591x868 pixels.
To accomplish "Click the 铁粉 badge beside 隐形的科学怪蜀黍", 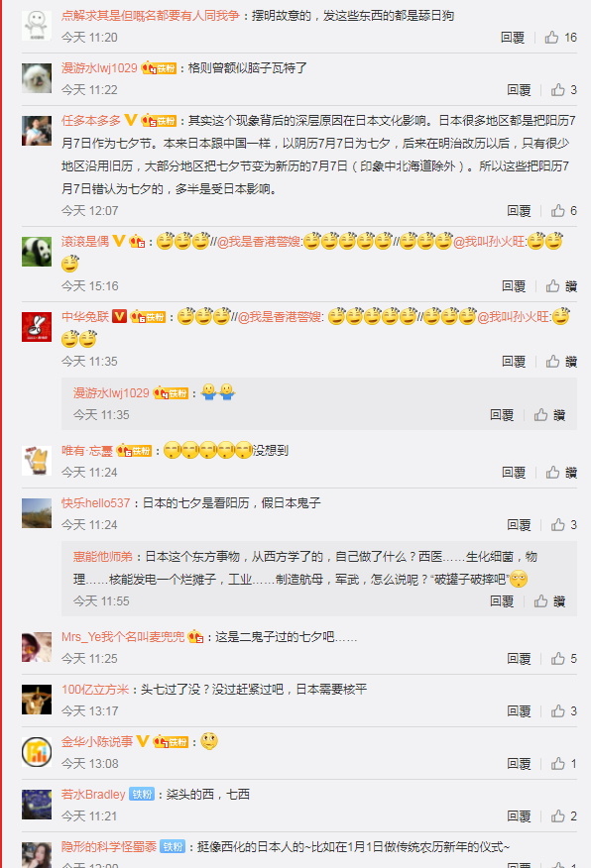I will click(173, 846).
